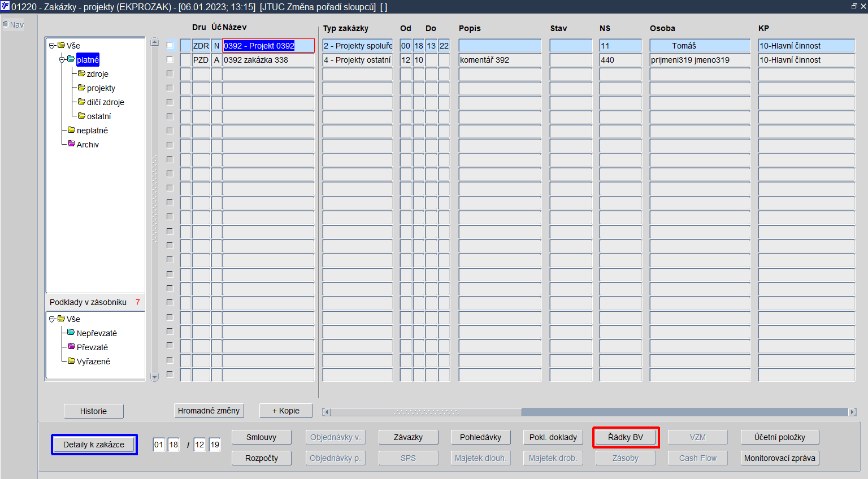This screenshot has height=479, width=868.
Task: Open the Archiv tree item
Action: tap(88, 145)
